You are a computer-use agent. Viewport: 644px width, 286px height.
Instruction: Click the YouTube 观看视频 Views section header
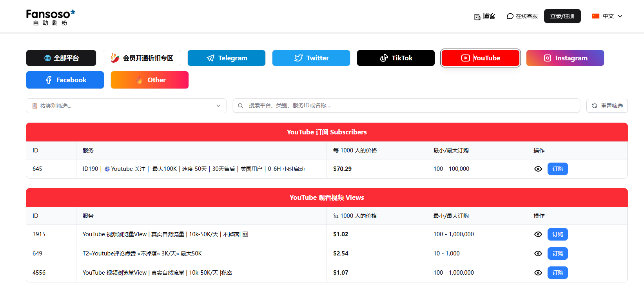tap(327, 197)
